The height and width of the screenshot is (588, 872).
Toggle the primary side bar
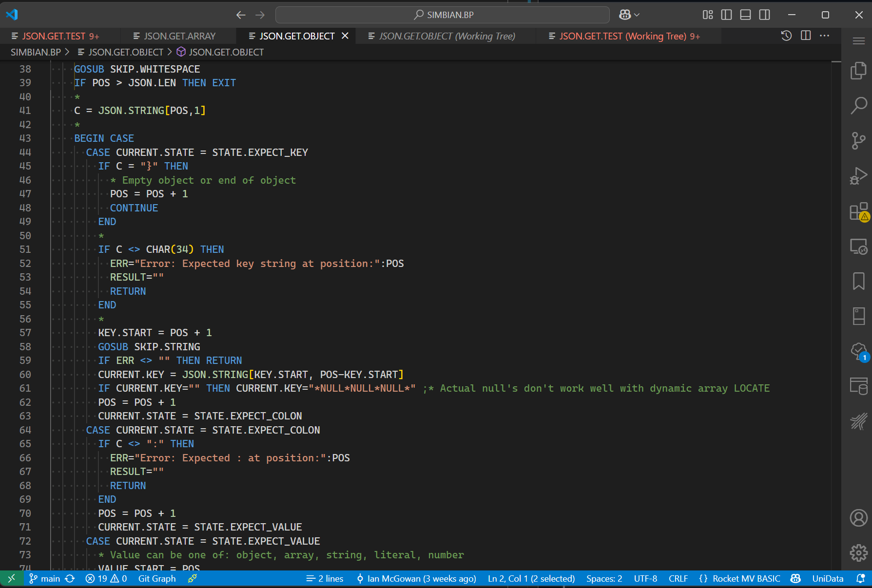pyautogui.click(x=726, y=15)
